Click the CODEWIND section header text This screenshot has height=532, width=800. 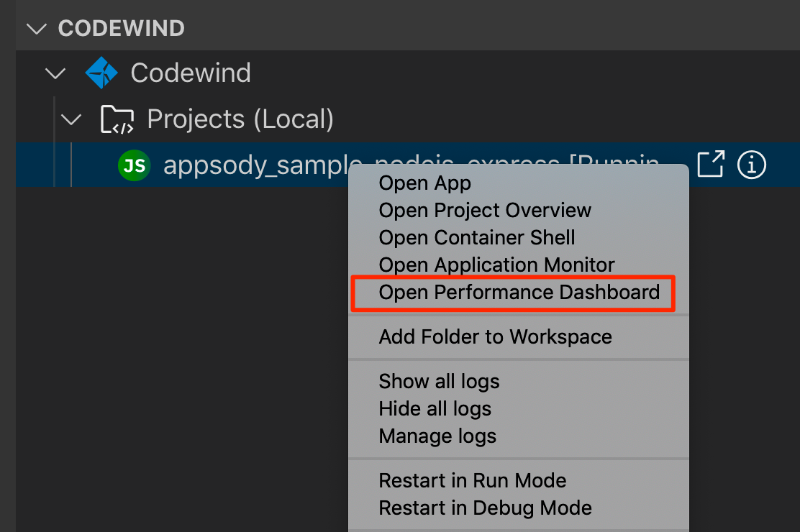pos(122,29)
